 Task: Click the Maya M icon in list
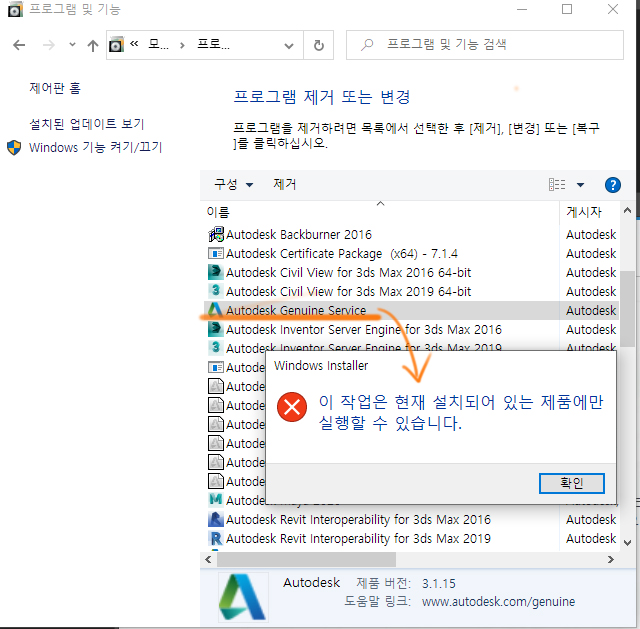216,500
